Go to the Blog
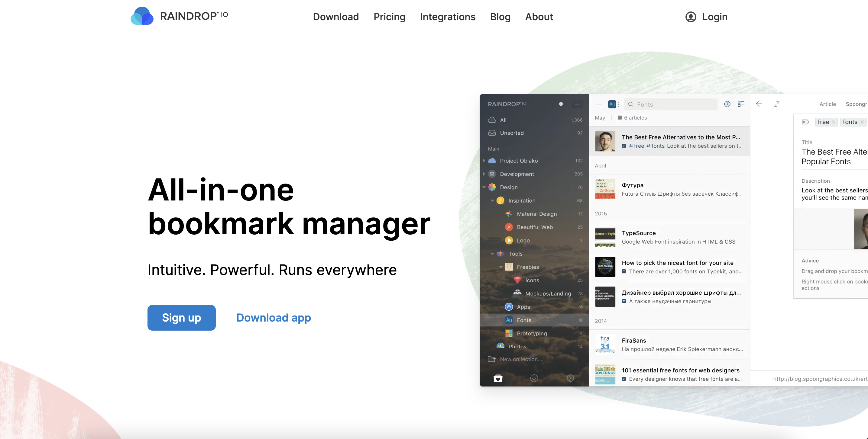The image size is (868, 439). 500,17
